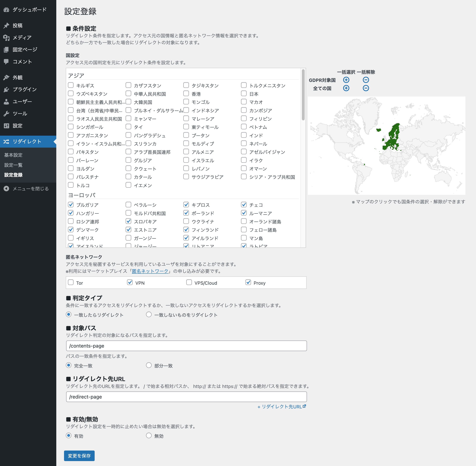Open Dashboard from sidebar icon
Screen dimensions: 476x466
pos(6,10)
